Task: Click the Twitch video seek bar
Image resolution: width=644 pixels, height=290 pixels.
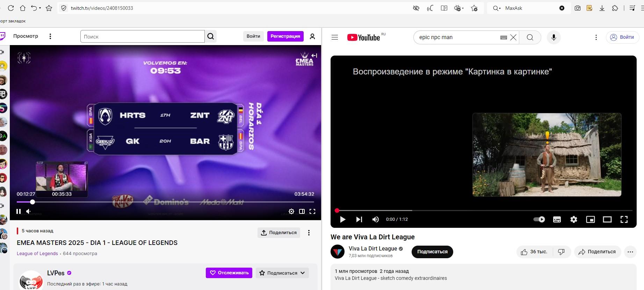Action: coord(165,202)
